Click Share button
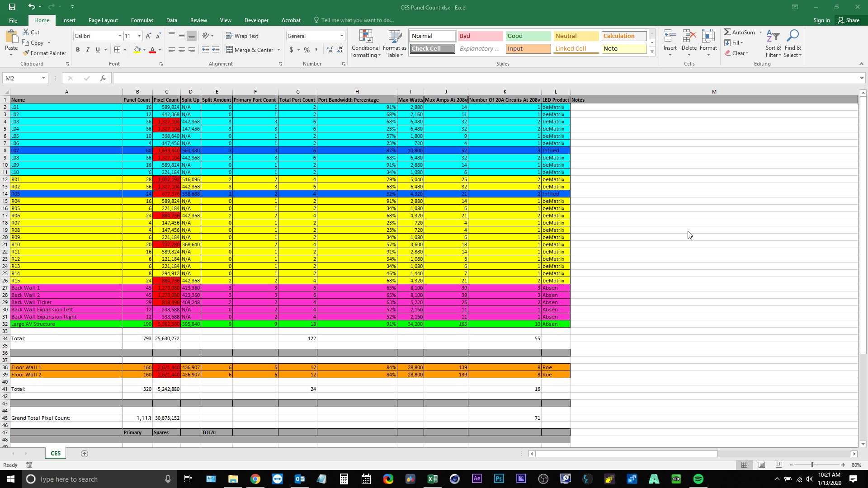Image resolution: width=868 pixels, height=488 pixels. [x=849, y=20]
